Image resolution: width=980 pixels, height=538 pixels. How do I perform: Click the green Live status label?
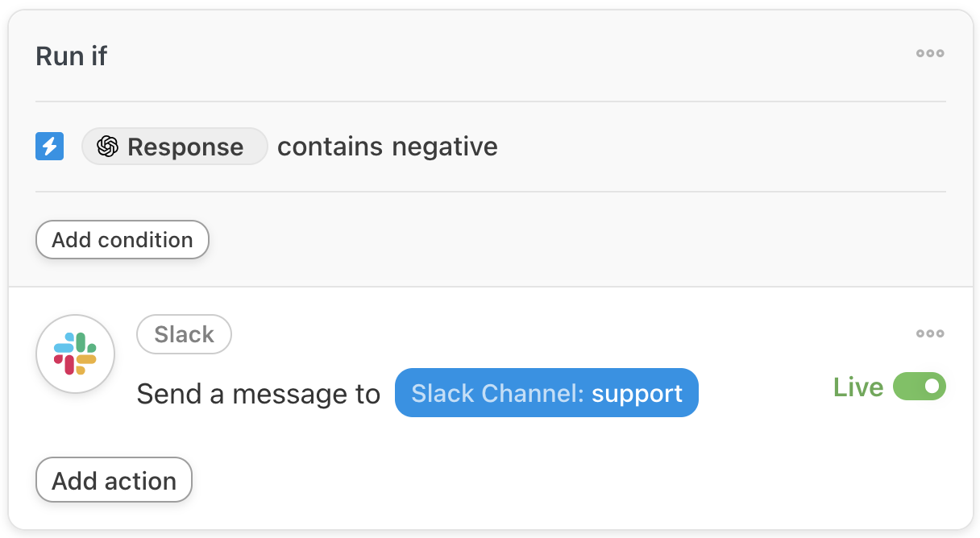point(858,387)
